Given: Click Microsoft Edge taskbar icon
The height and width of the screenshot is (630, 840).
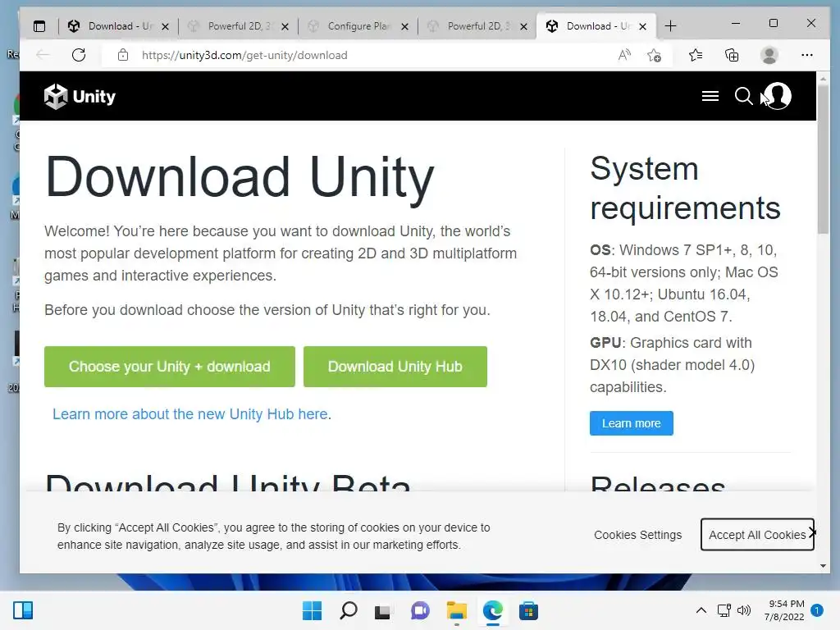Looking at the screenshot, I should 492,610.
